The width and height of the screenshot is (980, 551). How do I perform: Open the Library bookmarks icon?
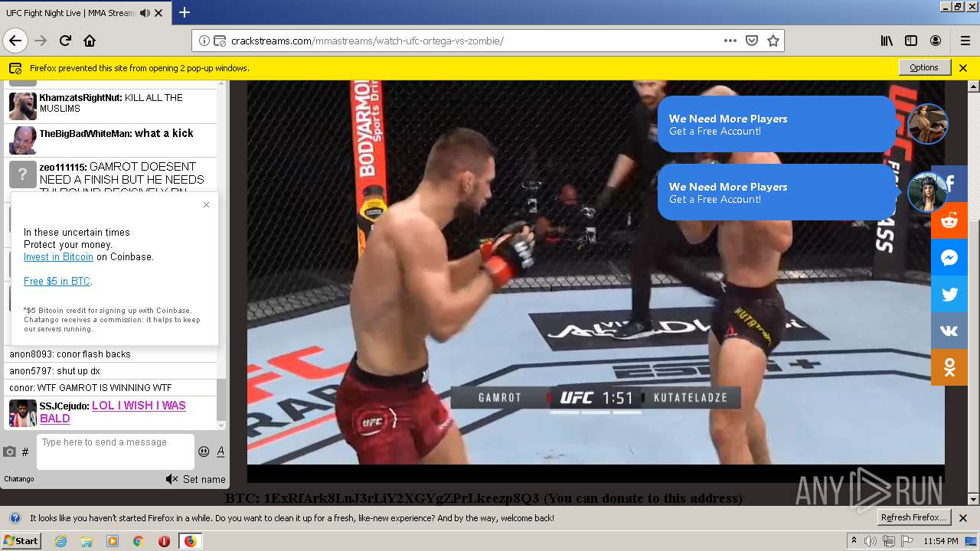(x=887, y=41)
